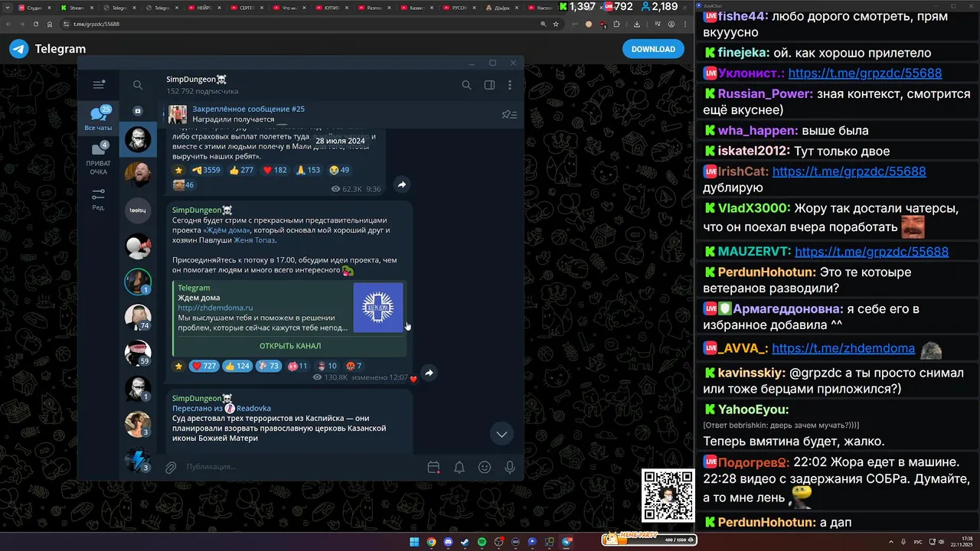Toggle the right info side panel
The height and width of the screenshot is (551, 980).
[x=489, y=85]
